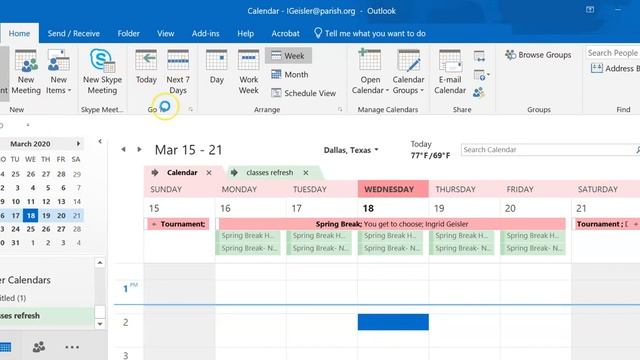Image resolution: width=640 pixels, height=360 pixels.
Task: Switch to Day view
Action: coord(216,67)
